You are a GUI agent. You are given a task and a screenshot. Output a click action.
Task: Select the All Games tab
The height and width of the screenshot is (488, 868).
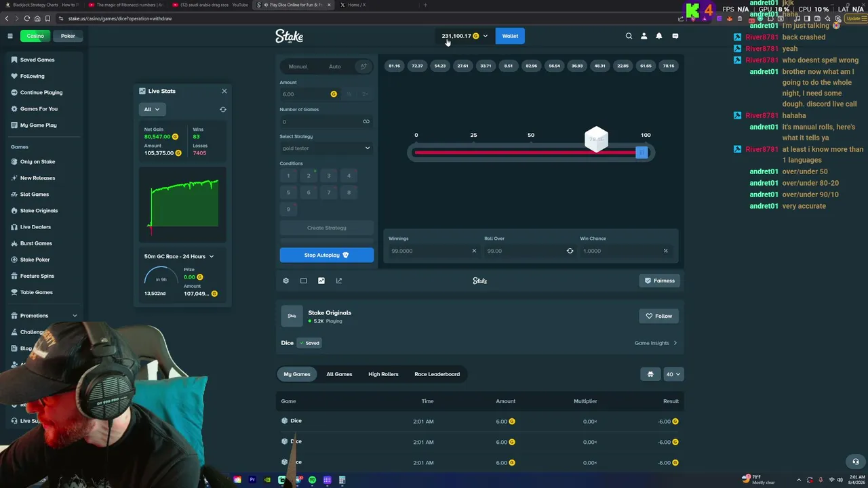point(339,374)
